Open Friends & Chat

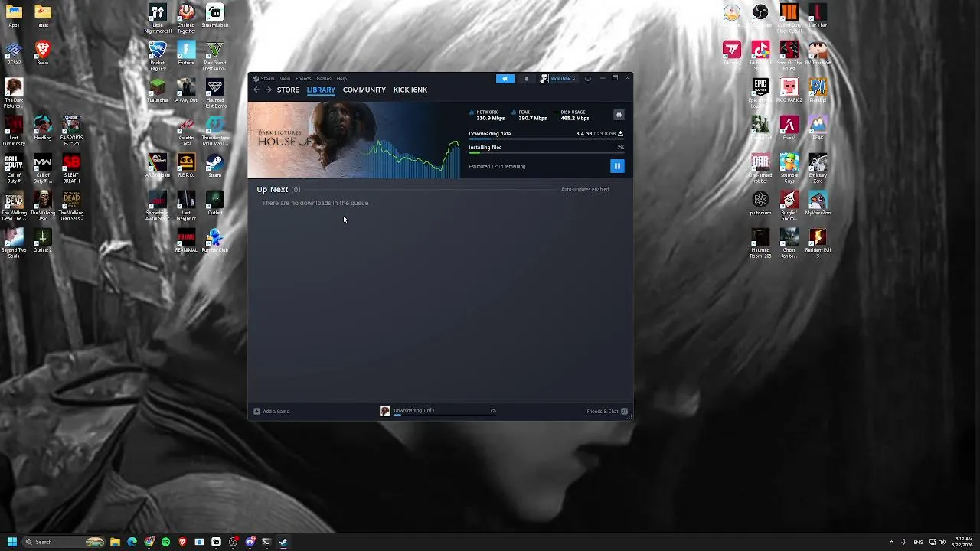tap(607, 411)
